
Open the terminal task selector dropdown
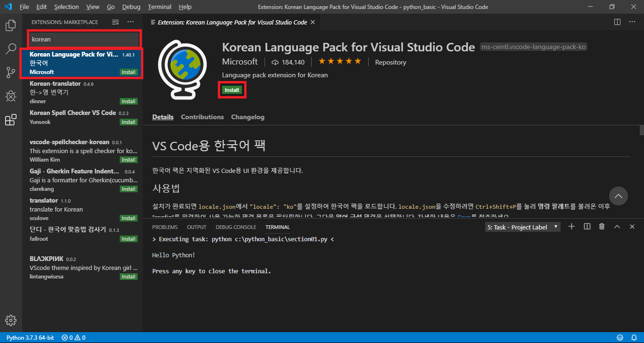pyautogui.click(x=523, y=227)
